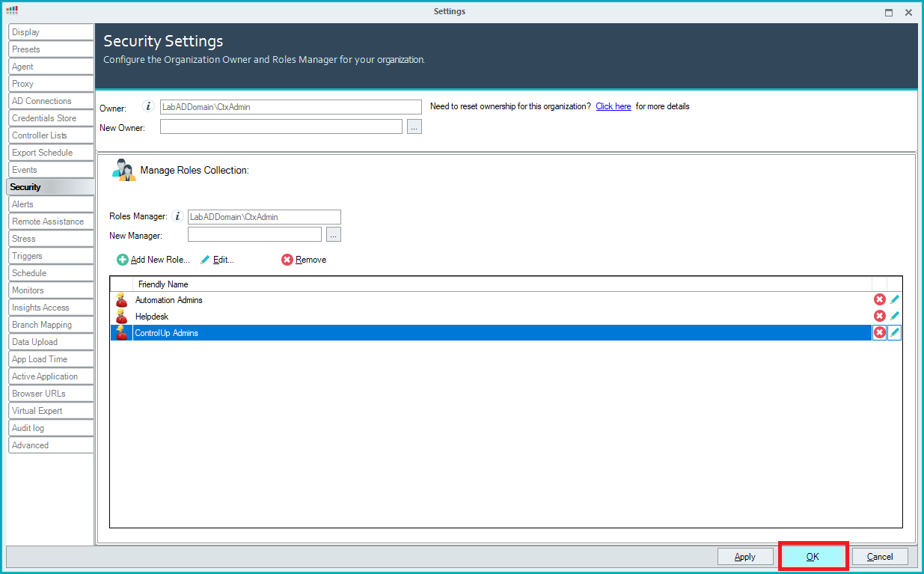Follow the 'Click here' reset ownership link
Screen dimensions: 924x574
[613, 107]
